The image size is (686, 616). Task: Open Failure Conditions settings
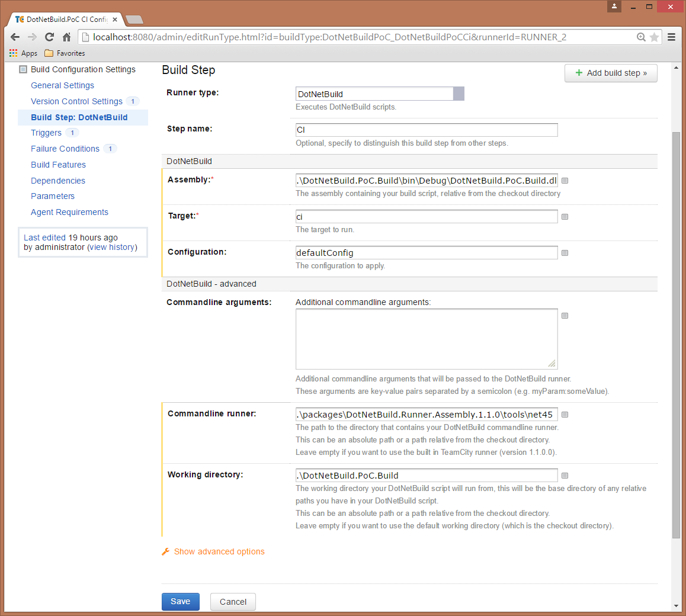coord(65,149)
